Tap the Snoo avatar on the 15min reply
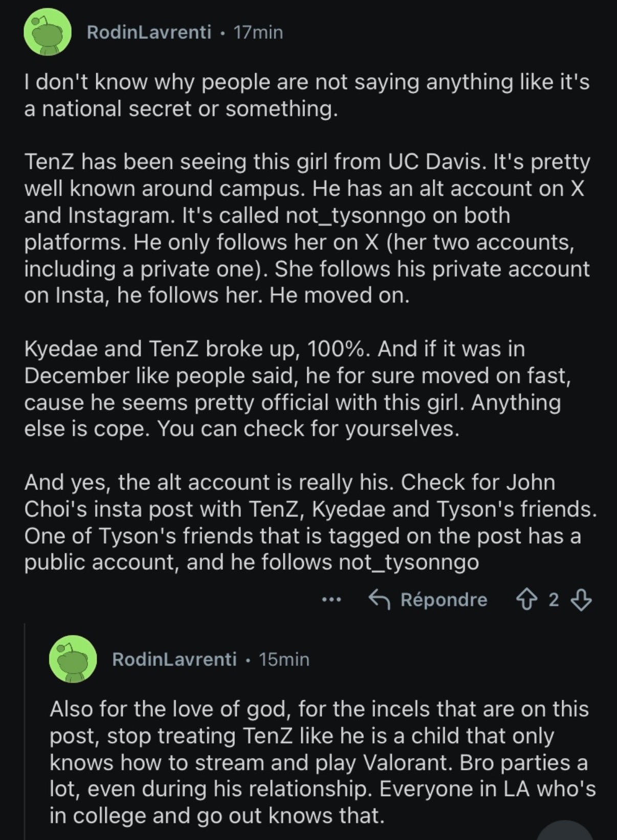The height and width of the screenshot is (840, 617). click(73, 659)
